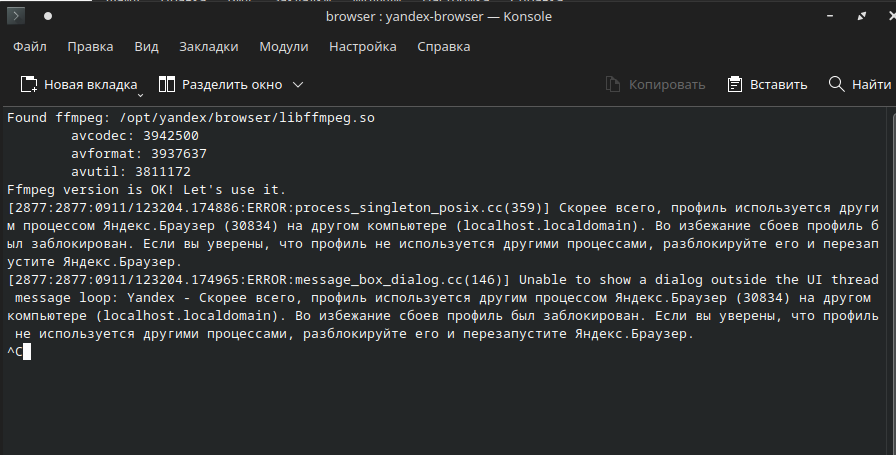Open the Настройка menu

(x=363, y=47)
